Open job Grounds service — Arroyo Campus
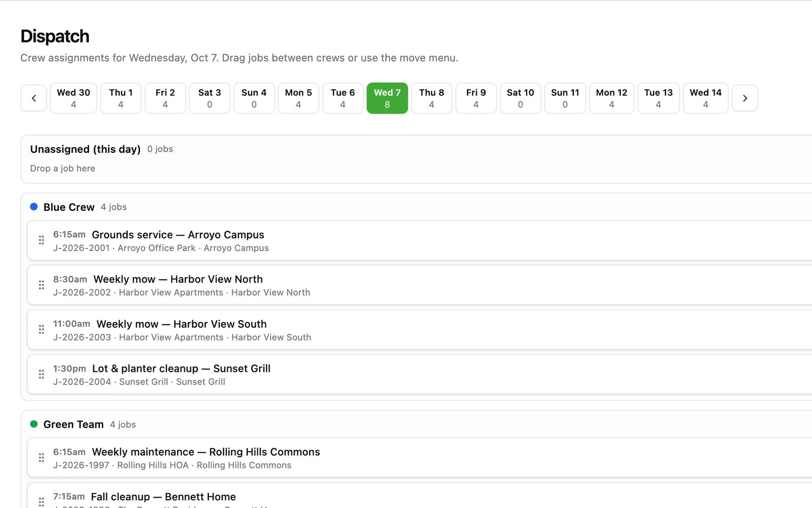Image resolution: width=812 pixels, height=508 pixels. tap(178, 235)
